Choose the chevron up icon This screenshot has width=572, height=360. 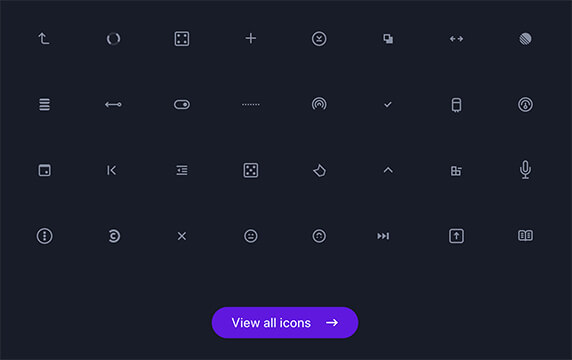(388, 170)
